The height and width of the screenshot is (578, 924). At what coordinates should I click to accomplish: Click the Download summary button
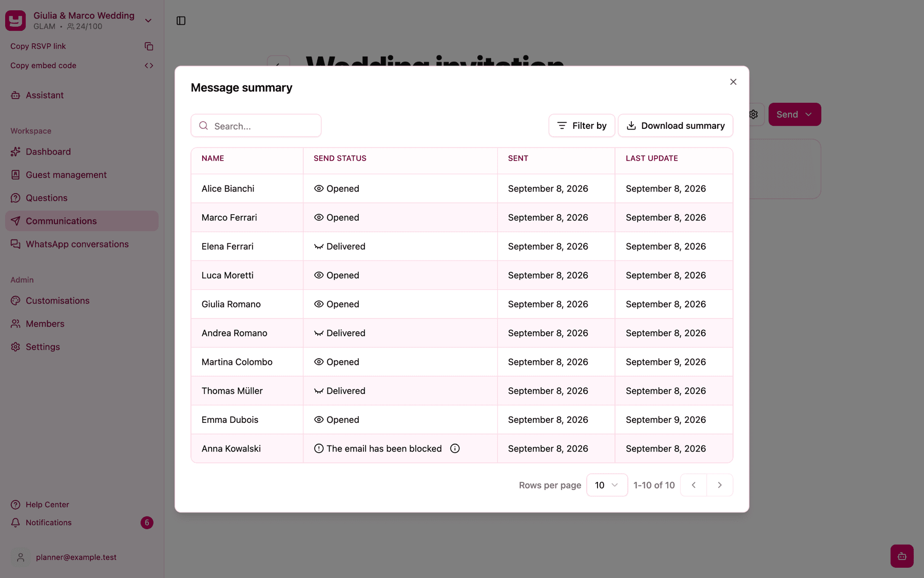[x=676, y=126]
